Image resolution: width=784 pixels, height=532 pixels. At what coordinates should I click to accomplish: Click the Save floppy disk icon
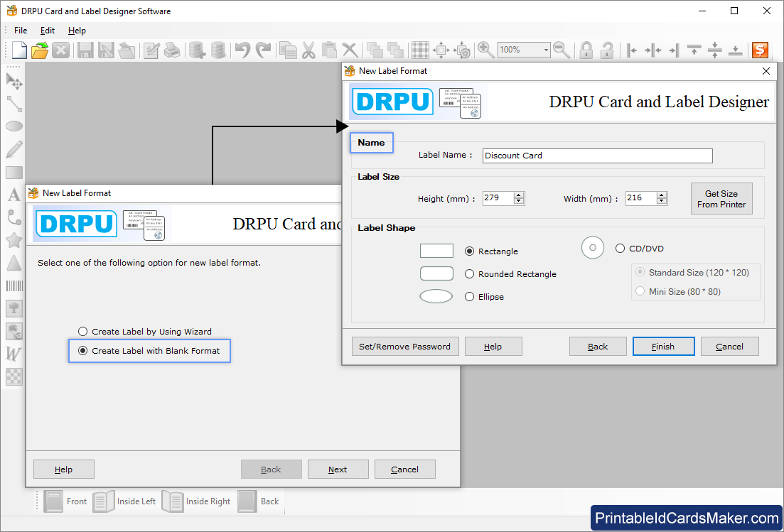85,50
